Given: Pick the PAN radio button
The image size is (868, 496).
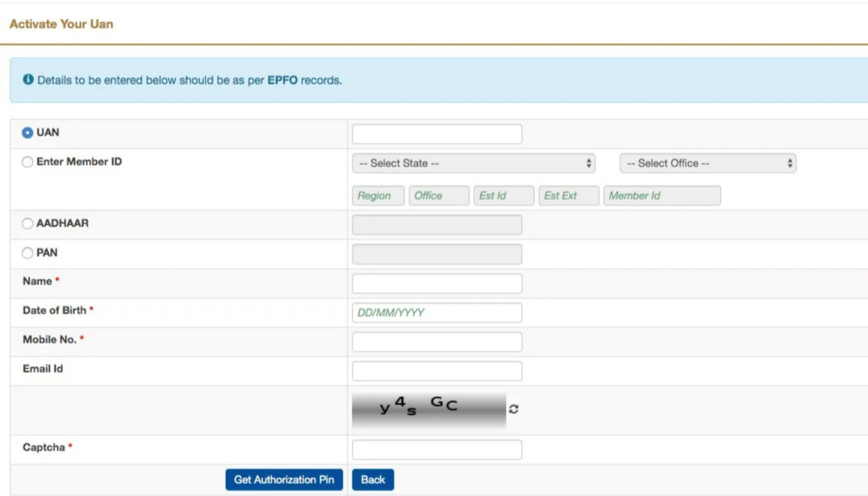Looking at the screenshot, I should coord(27,253).
